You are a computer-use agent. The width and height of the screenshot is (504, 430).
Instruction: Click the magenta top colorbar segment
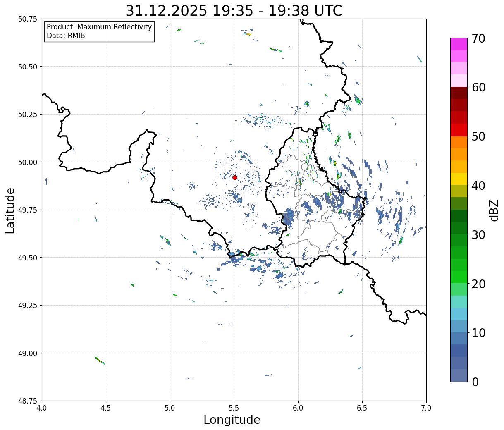(x=459, y=44)
